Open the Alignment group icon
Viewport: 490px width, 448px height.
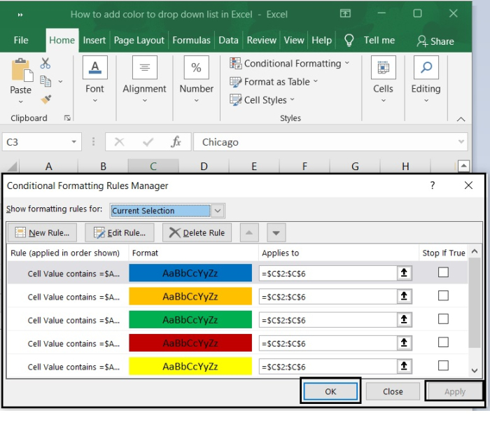point(144,68)
